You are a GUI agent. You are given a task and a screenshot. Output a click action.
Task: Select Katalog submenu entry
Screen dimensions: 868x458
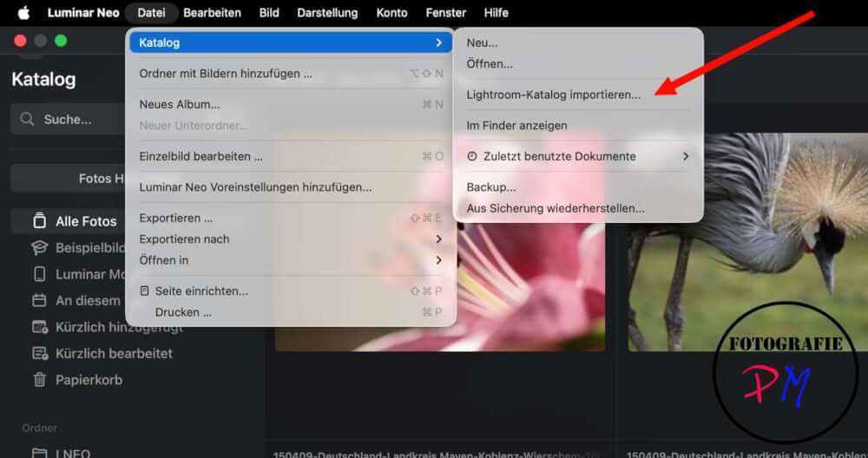click(x=291, y=43)
